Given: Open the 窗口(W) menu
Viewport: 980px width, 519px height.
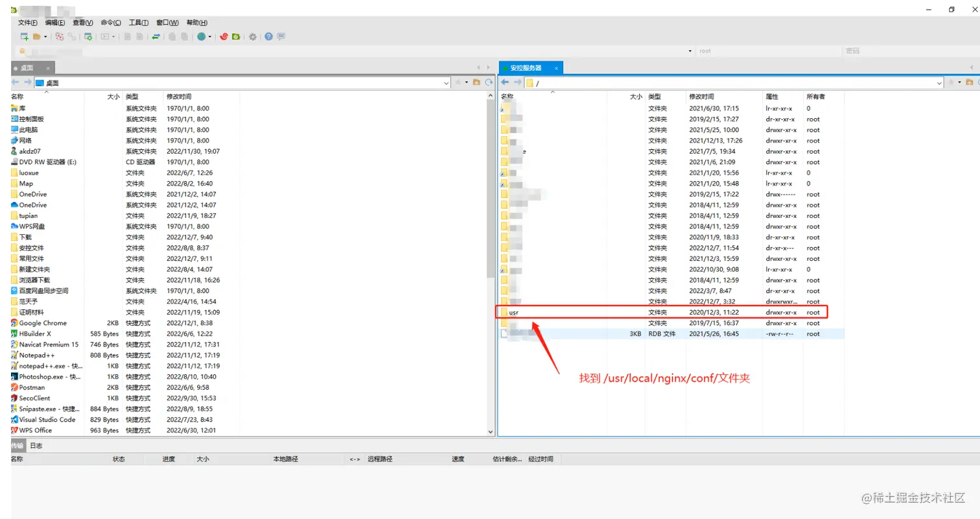Looking at the screenshot, I should (167, 23).
